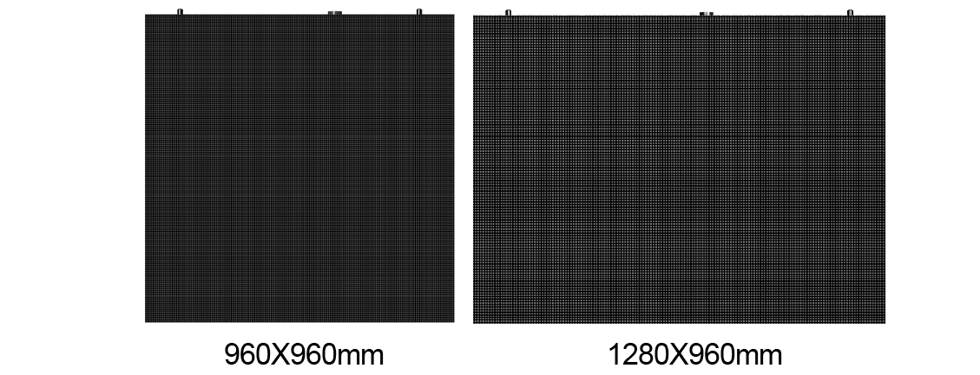980x375 pixels.
Task: Click the top-right corner of the 960X960mm panel
Action: point(452,16)
